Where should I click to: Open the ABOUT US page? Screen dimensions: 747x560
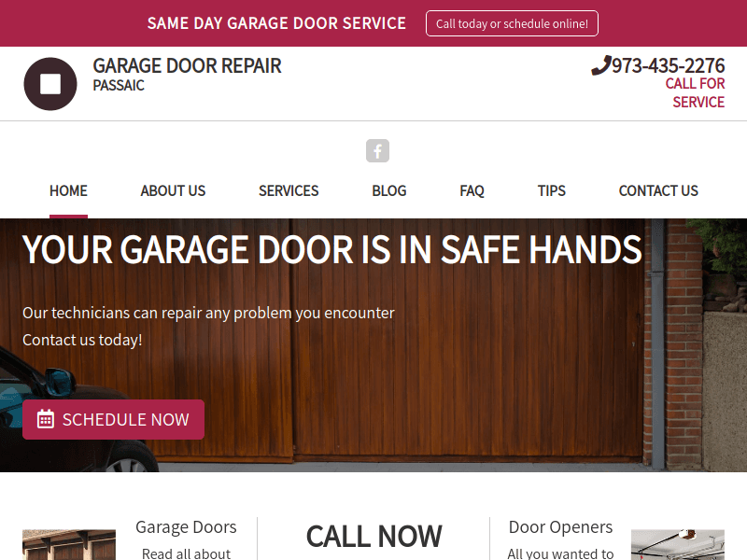tap(173, 190)
